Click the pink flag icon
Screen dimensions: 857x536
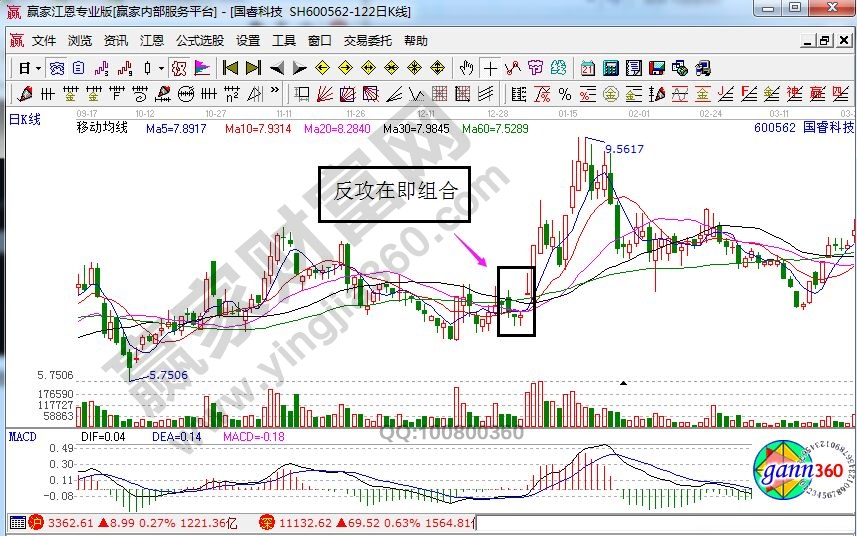point(202,68)
